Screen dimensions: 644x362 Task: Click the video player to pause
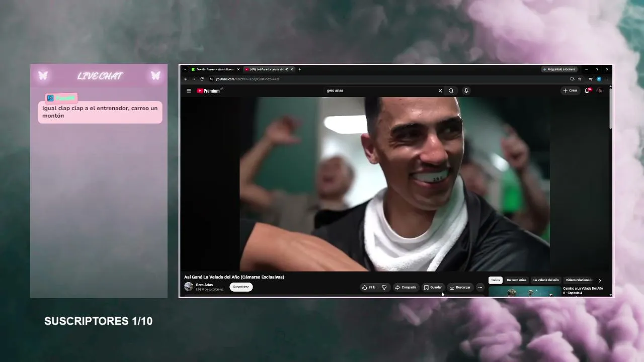coord(394,184)
